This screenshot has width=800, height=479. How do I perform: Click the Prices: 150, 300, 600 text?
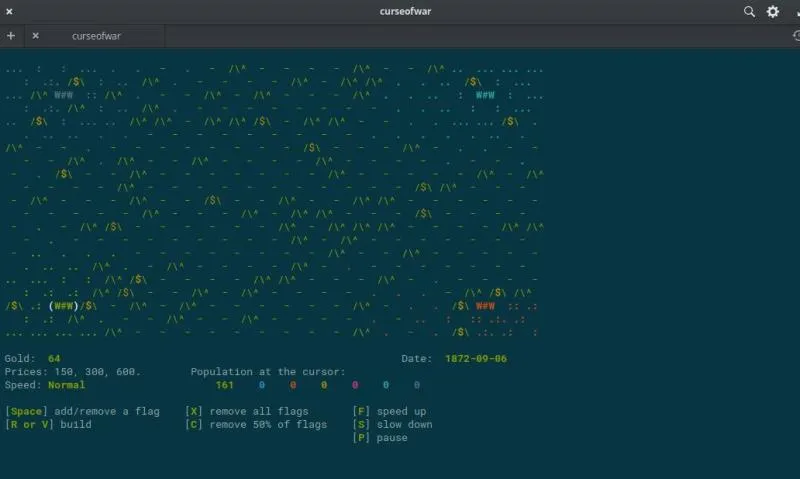tap(72, 372)
